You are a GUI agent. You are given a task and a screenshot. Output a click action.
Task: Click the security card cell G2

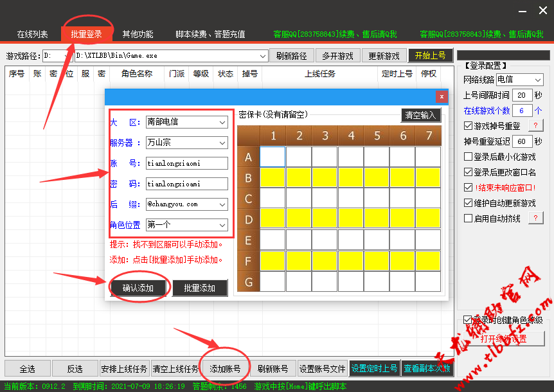pos(299,281)
